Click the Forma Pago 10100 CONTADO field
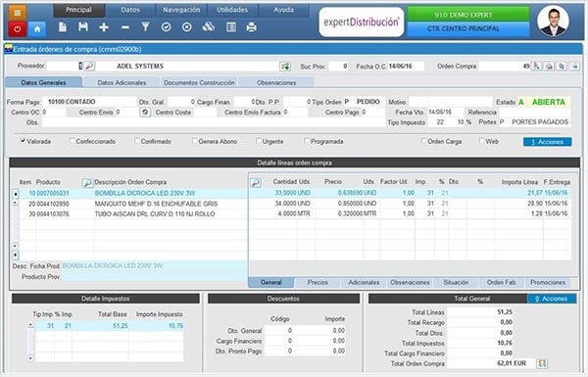Screen dimensions: 588x377 coord(89,102)
